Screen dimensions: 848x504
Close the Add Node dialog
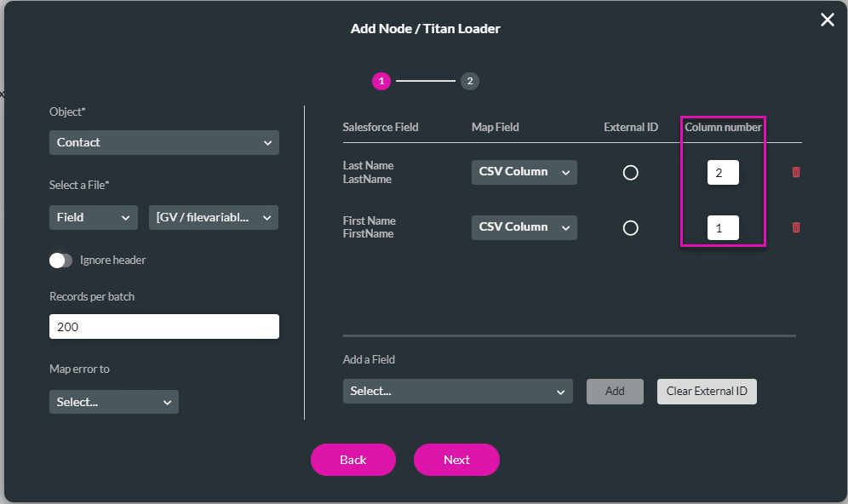[x=827, y=20]
